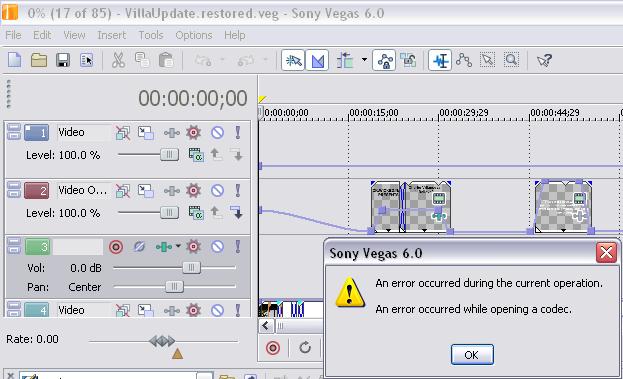Select the Zoom Edit tool magnifier
The height and width of the screenshot is (379, 623).
tap(511, 60)
